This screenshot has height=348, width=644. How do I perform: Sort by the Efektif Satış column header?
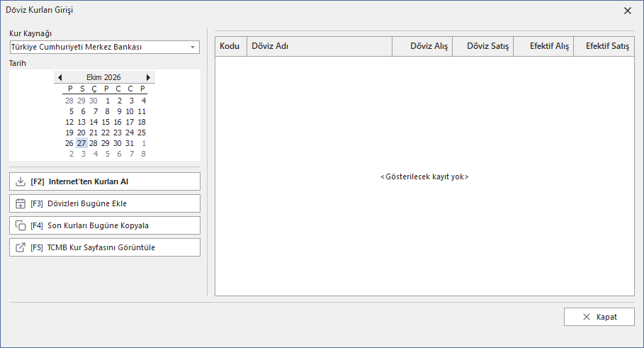pyautogui.click(x=604, y=46)
